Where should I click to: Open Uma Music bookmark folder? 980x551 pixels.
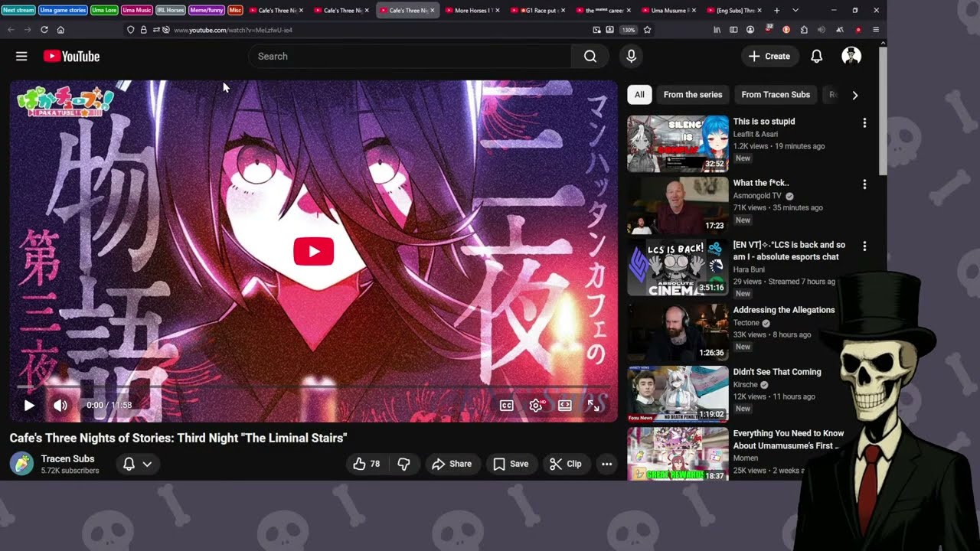[137, 10]
